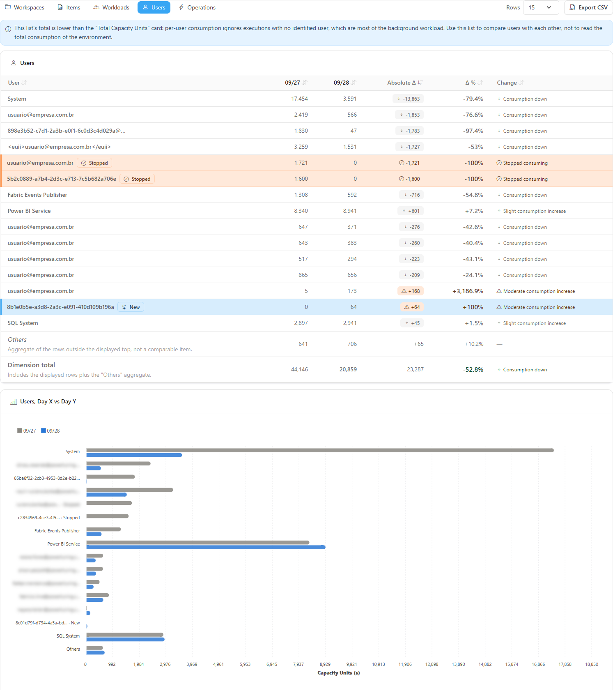Click the Export CSV button

(588, 7)
